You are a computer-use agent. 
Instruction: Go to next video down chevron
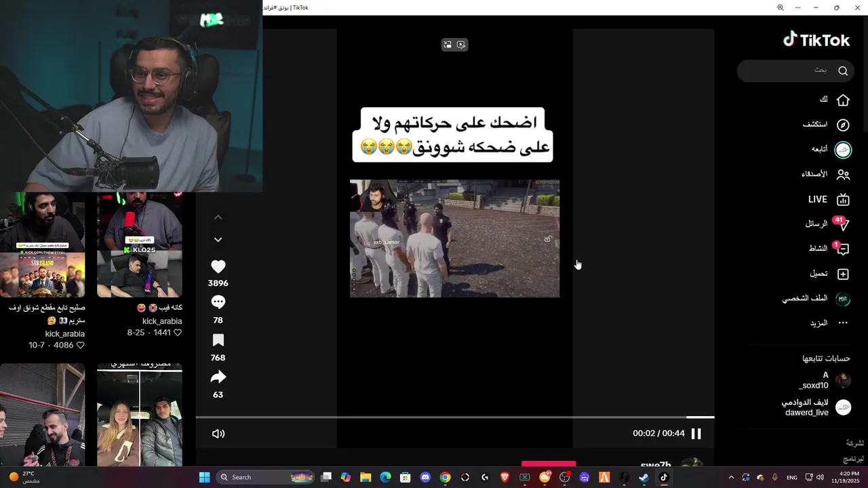click(x=218, y=239)
